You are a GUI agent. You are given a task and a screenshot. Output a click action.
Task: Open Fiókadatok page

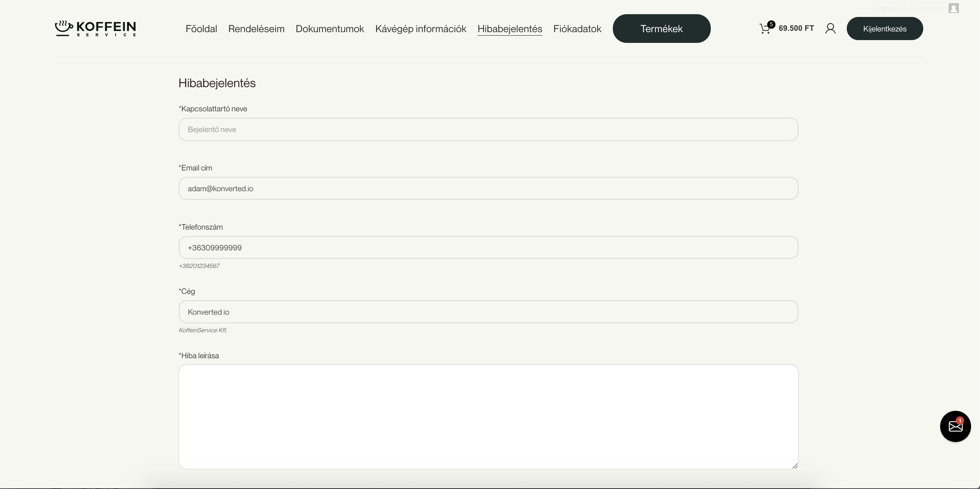(577, 29)
